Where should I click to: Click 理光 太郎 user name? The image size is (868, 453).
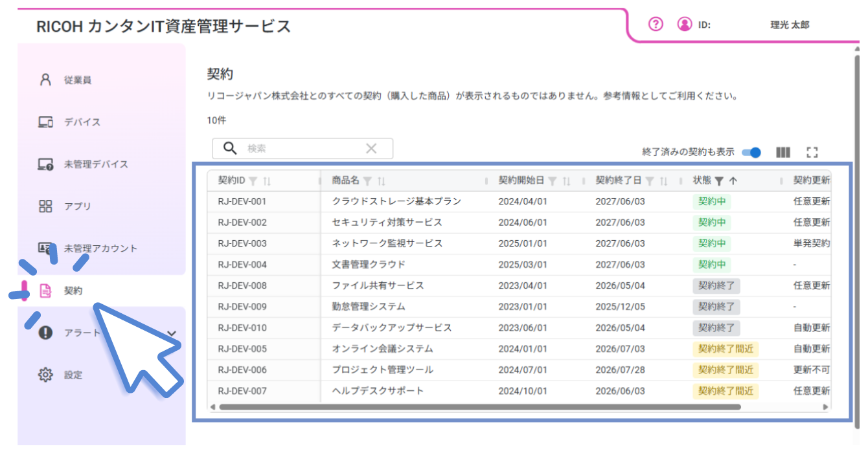pyautogui.click(x=790, y=25)
